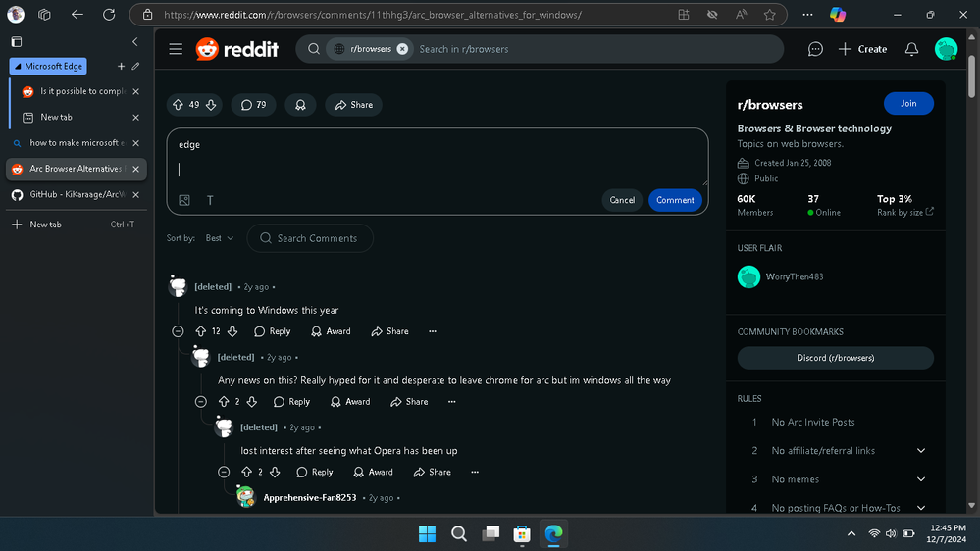Open the Reddit hamburger menu
This screenshot has width=980, height=551.
point(176,49)
